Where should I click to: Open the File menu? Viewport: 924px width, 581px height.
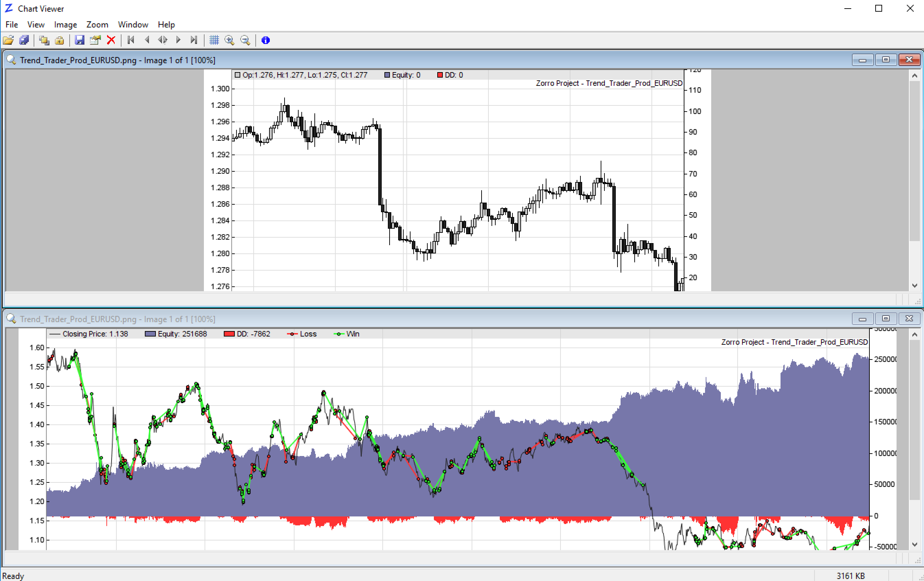tap(12, 25)
